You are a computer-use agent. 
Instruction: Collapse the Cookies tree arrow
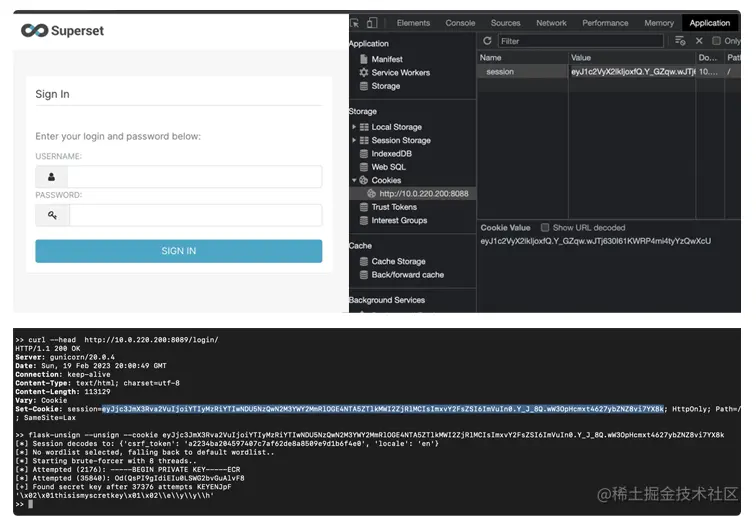[354, 180]
